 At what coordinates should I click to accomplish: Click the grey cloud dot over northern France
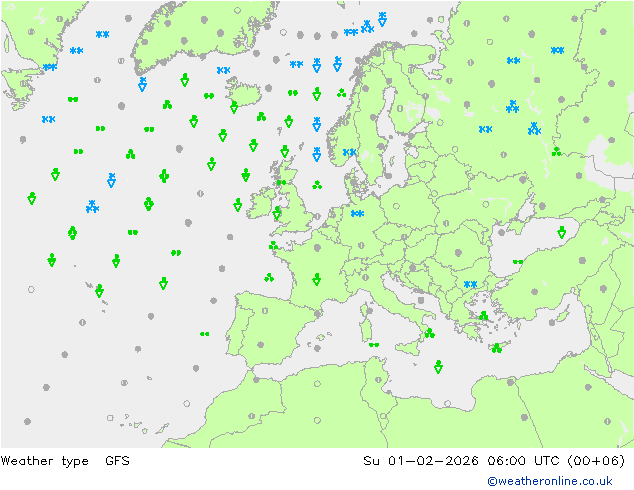coord(317,247)
